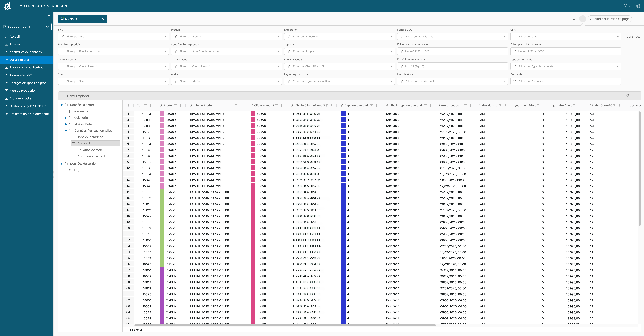The image size is (644, 336).
Task: Open the settings gear in top bar
Action: 638,6
